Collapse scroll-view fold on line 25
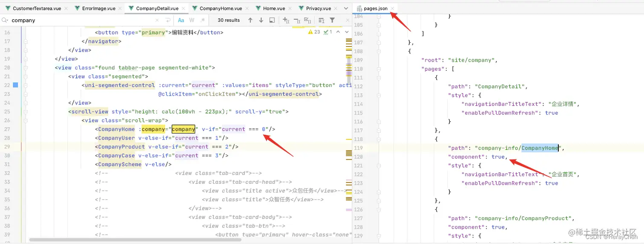644x244 pixels. tap(26, 111)
